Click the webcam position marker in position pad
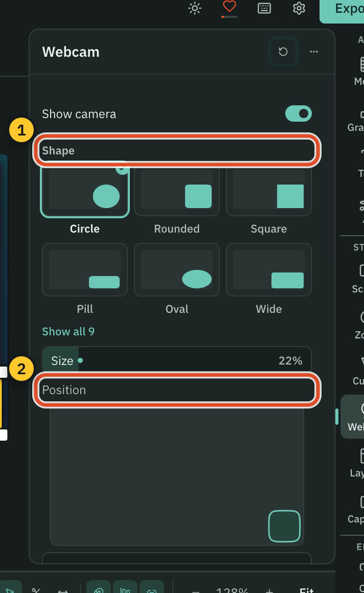Screen dimensions: 364x593 [284, 526]
